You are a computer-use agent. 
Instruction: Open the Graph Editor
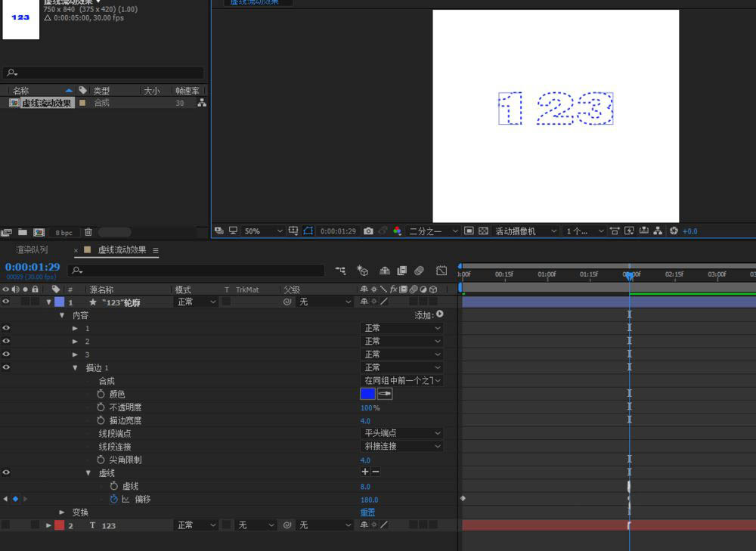442,270
